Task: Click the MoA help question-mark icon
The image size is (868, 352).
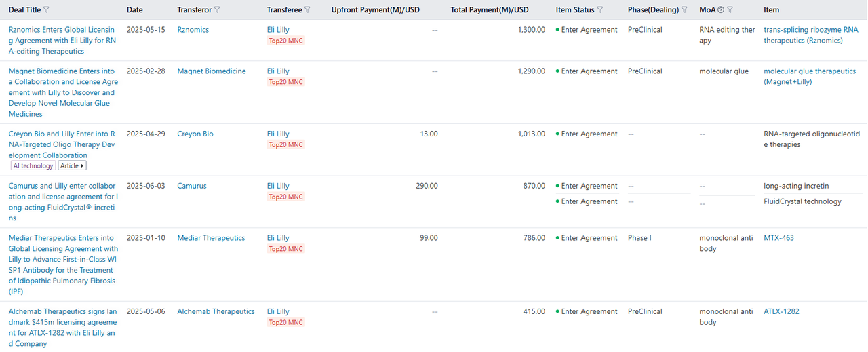Action: [x=721, y=10]
